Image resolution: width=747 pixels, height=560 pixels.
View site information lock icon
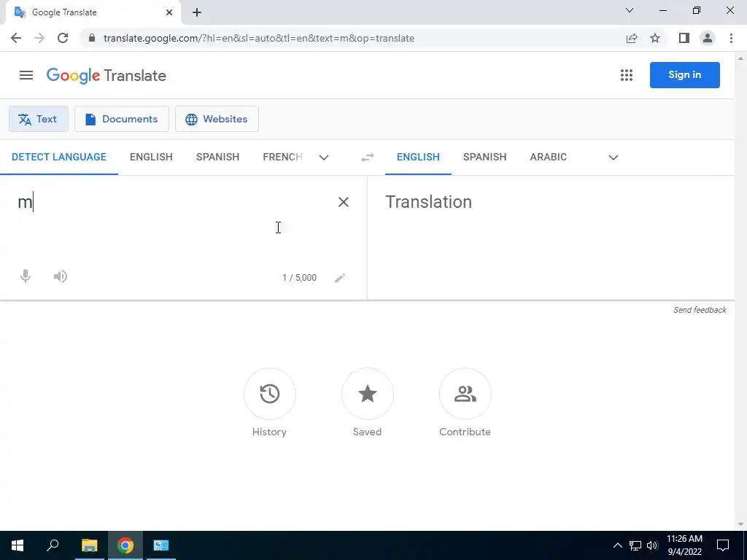tap(93, 38)
